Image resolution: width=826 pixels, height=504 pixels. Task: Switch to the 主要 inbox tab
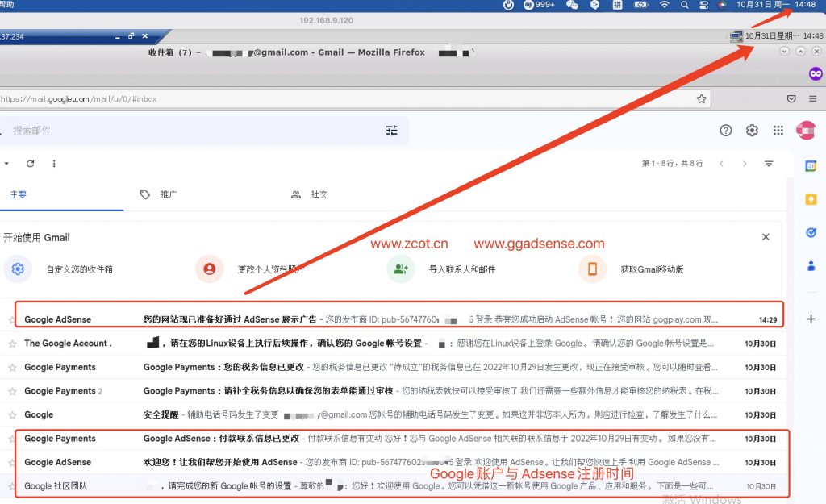pos(18,194)
